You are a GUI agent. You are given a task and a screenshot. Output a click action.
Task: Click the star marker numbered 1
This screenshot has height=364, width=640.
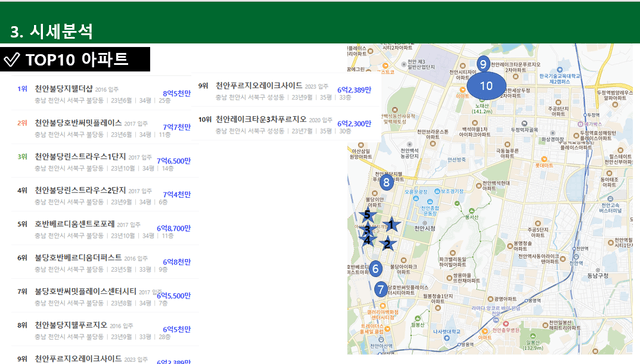point(391,225)
